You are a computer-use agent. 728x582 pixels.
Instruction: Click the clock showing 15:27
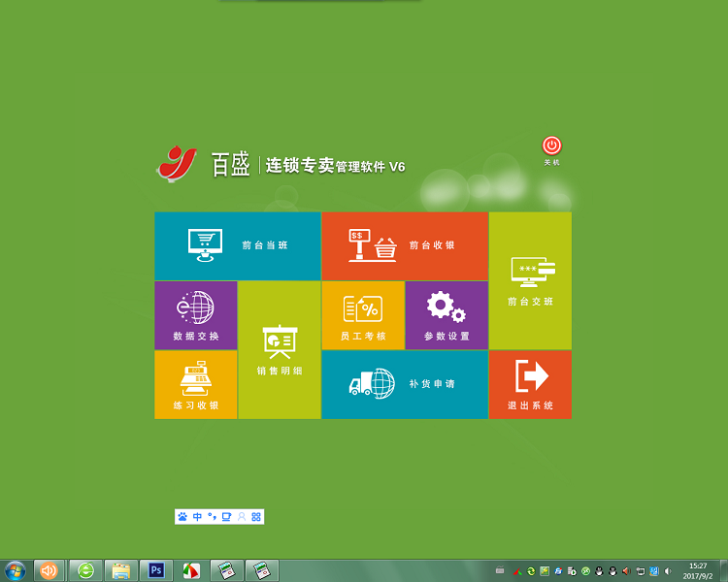coord(698,571)
